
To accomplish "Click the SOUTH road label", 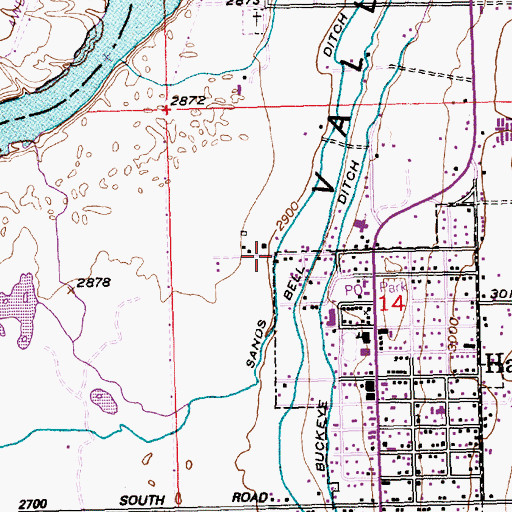I will [x=142, y=500].
